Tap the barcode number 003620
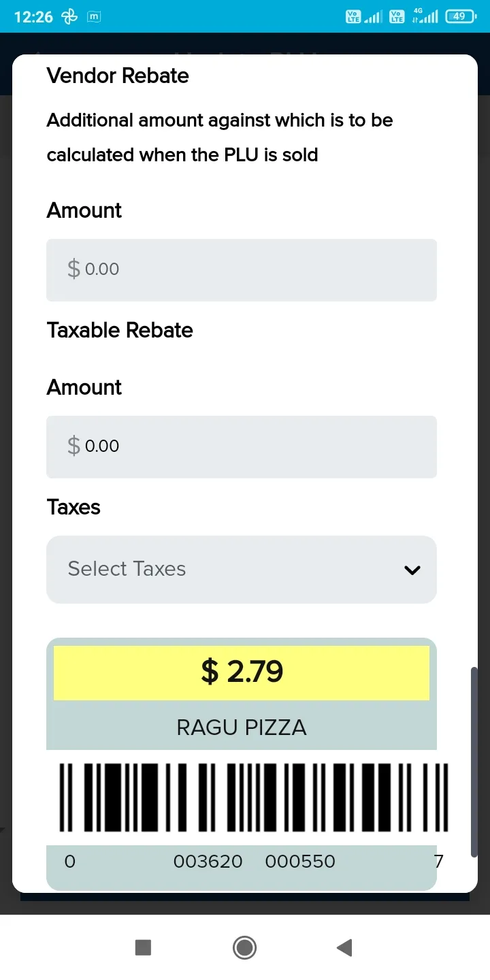490x980 pixels. click(x=208, y=862)
